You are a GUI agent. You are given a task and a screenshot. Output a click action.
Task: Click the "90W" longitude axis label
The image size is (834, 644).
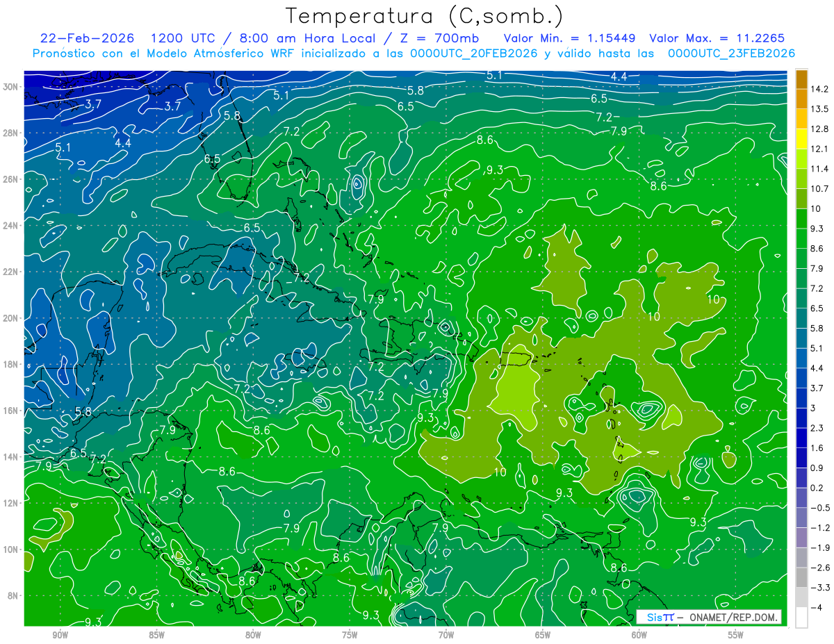(x=60, y=635)
